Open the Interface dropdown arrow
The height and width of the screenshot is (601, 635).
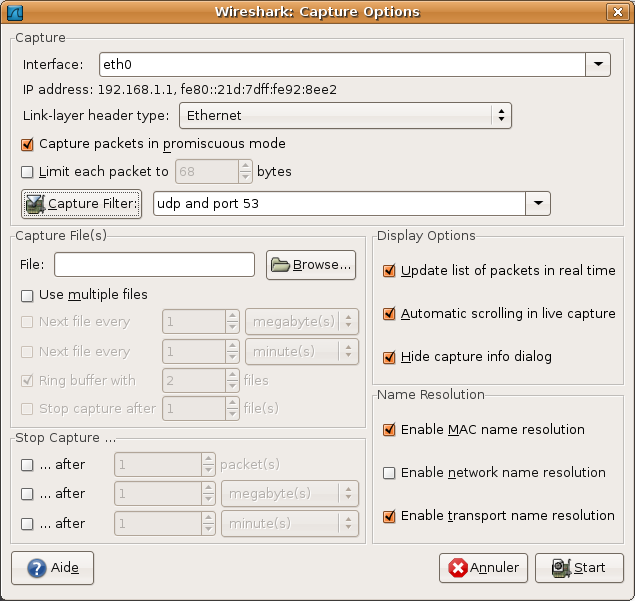(598, 64)
